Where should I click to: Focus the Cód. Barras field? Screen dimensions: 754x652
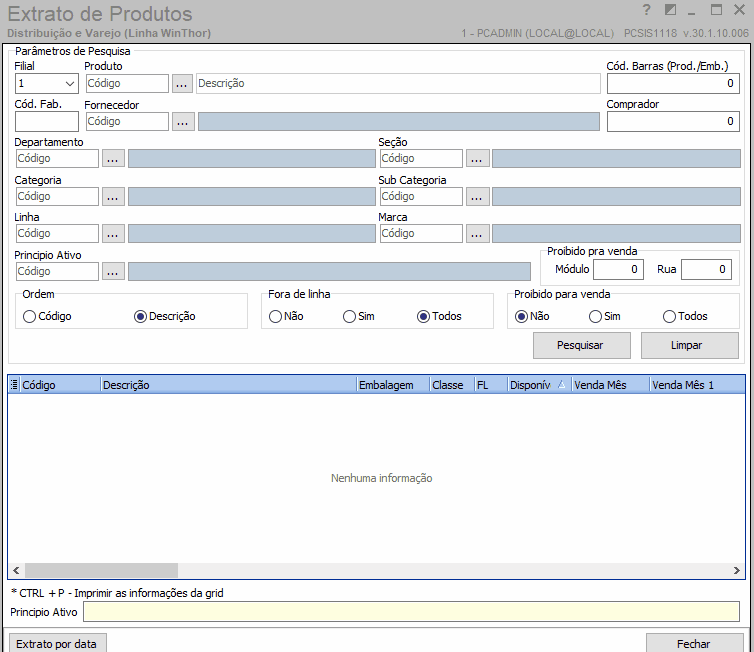(673, 84)
